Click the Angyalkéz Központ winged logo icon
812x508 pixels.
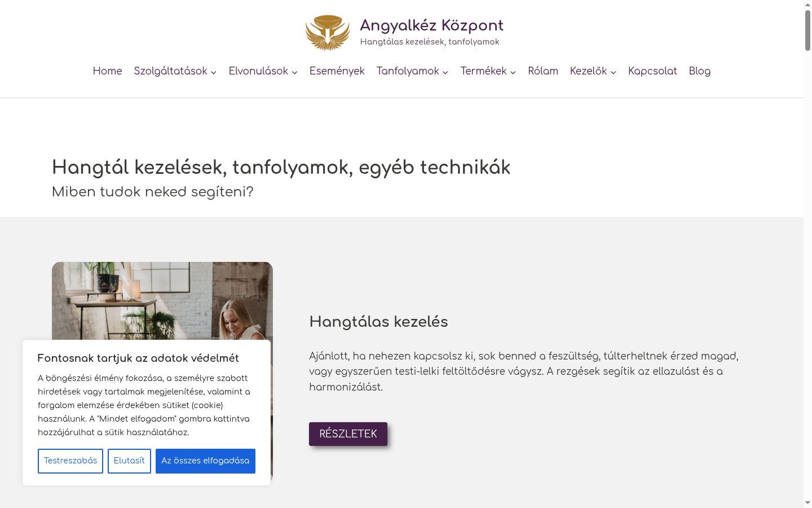point(328,33)
